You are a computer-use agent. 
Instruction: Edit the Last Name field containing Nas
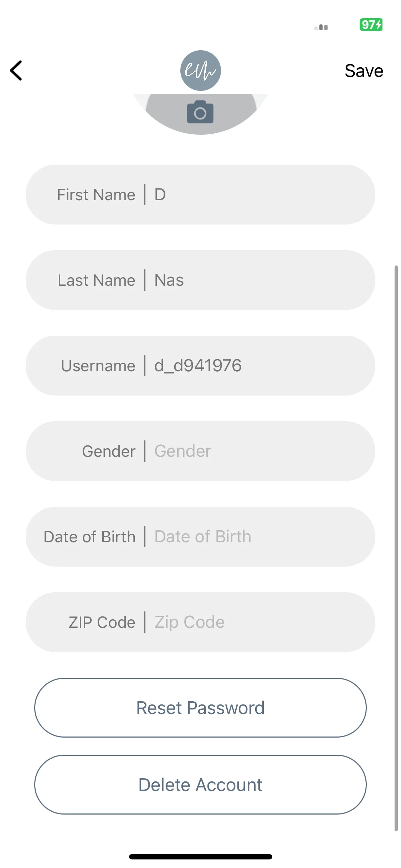(200, 280)
